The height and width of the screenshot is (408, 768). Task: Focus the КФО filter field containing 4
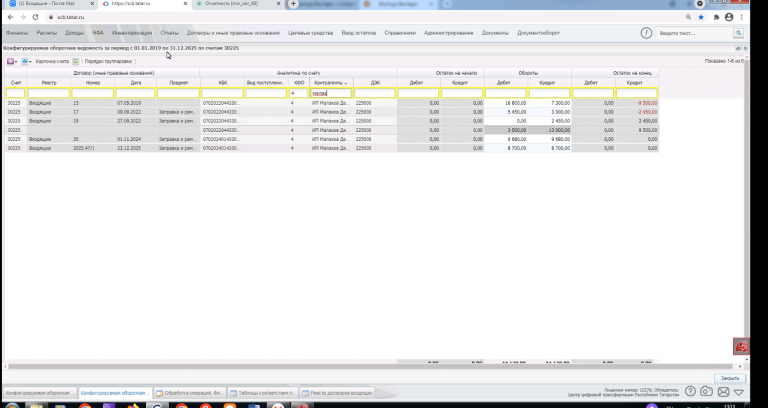(298, 93)
